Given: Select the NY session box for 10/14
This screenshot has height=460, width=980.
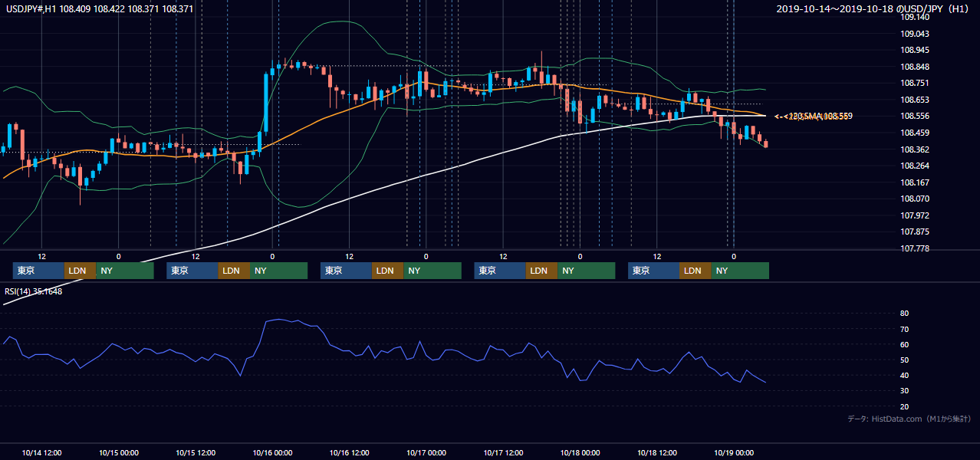Looking at the screenshot, I should point(125,271).
